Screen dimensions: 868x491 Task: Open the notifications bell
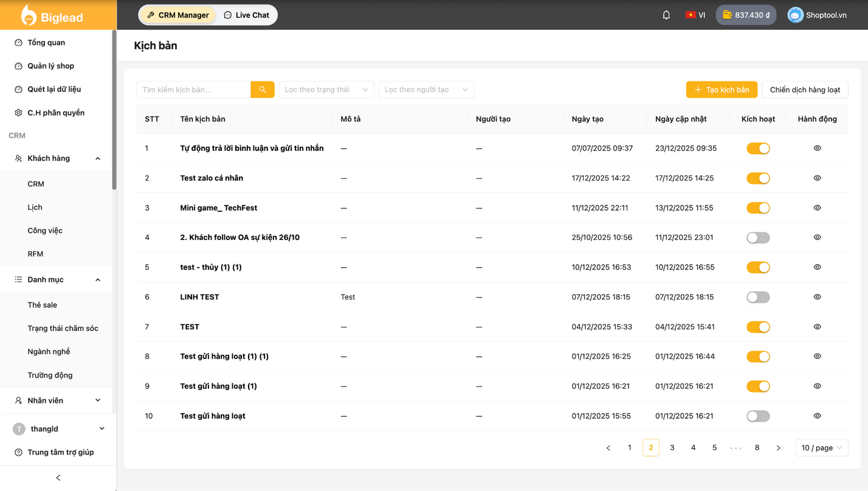coord(666,14)
